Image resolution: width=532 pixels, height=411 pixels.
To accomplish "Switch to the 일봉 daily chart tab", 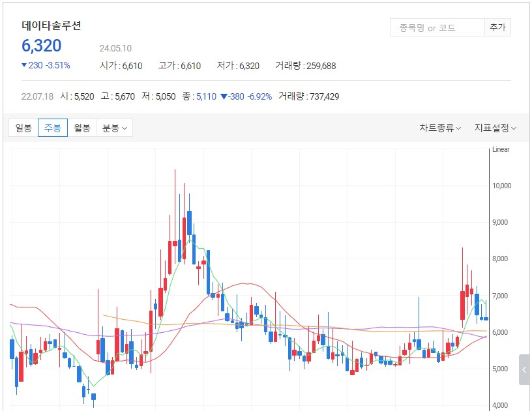I will [23, 128].
